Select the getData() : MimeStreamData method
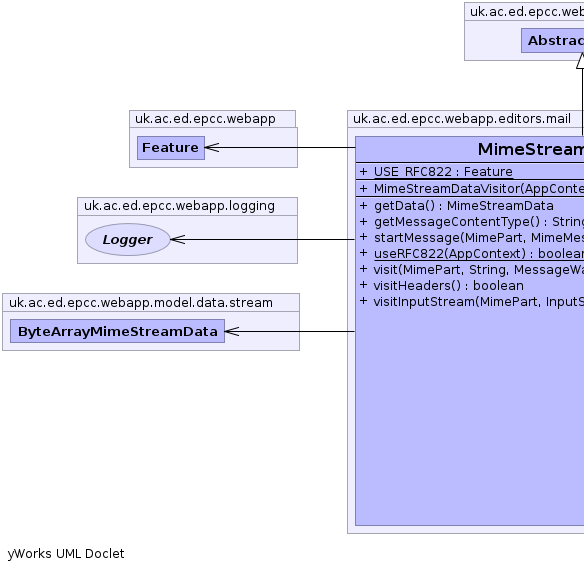Screen dimensions: 584x571 [464, 206]
